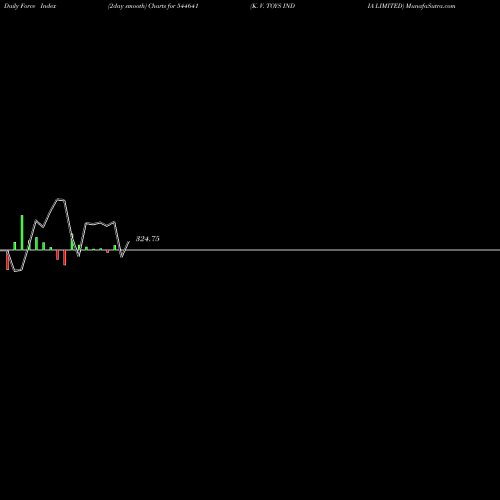Click the 324.75 value label
Screen dimensions: 500x500
click(x=148, y=239)
